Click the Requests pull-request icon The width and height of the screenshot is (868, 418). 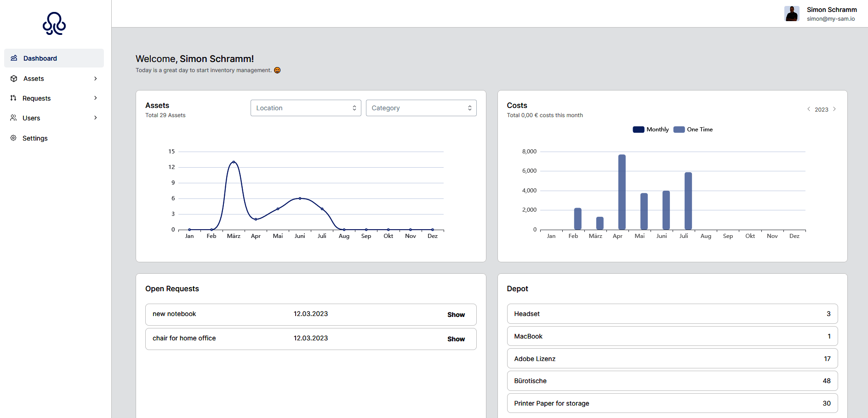click(13, 98)
